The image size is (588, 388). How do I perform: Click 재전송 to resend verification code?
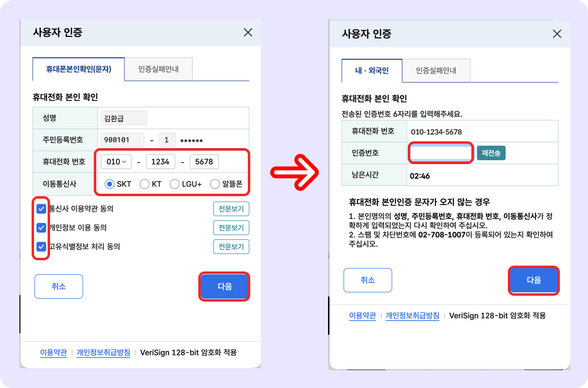click(x=491, y=152)
